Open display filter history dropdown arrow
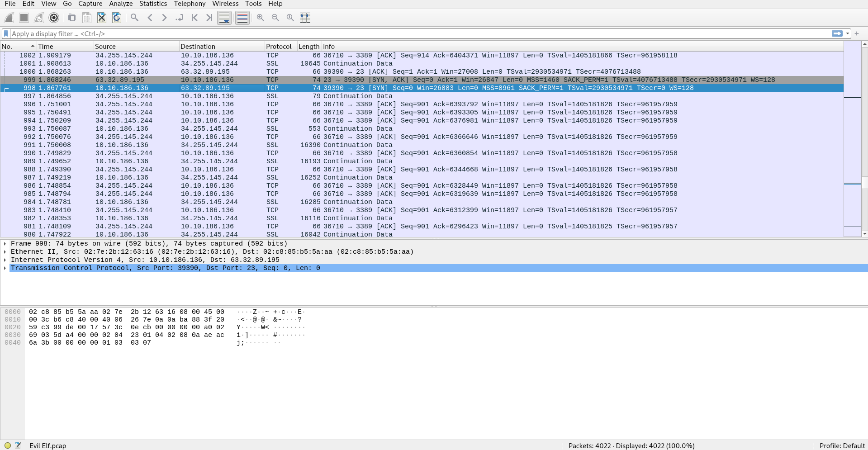This screenshot has width=868, height=450. (848, 33)
